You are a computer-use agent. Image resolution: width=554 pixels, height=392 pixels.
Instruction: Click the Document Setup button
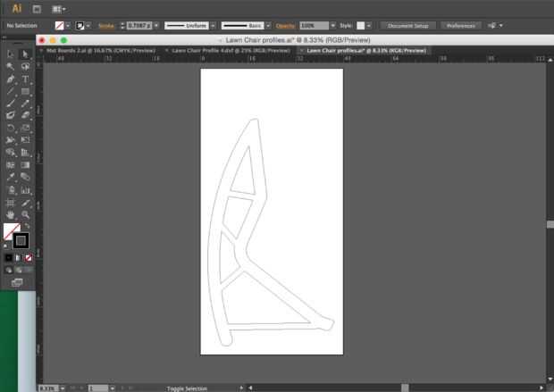(407, 26)
